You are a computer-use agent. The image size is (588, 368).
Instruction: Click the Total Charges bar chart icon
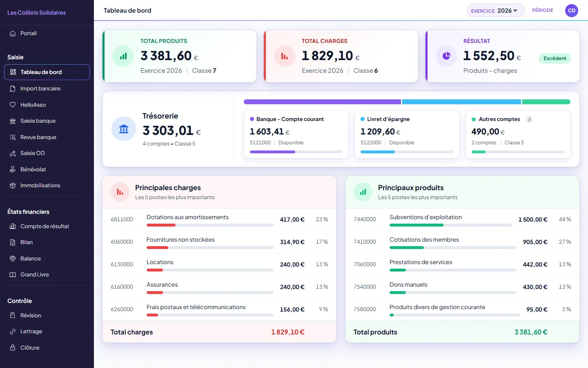click(285, 56)
